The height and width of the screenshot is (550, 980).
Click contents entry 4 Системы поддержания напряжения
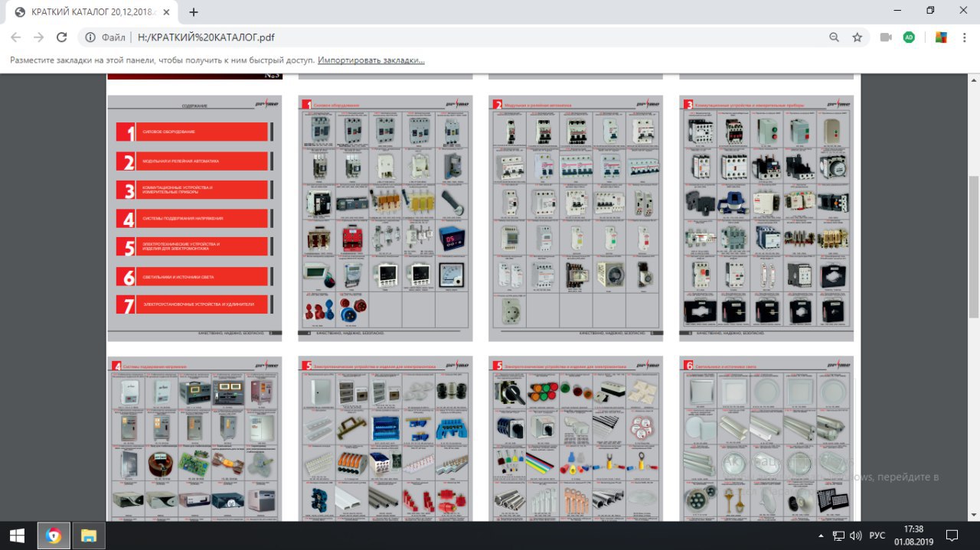pos(194,219)
